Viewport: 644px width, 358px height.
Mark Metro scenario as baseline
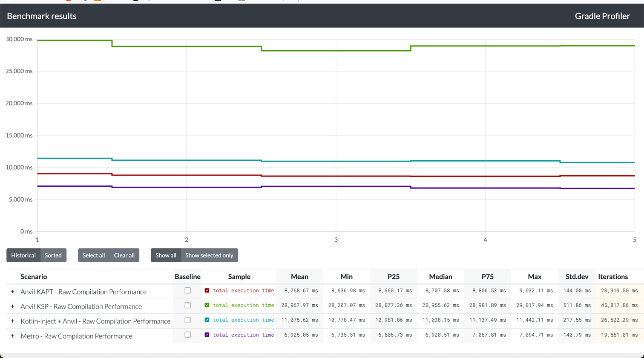coord(187,335)
